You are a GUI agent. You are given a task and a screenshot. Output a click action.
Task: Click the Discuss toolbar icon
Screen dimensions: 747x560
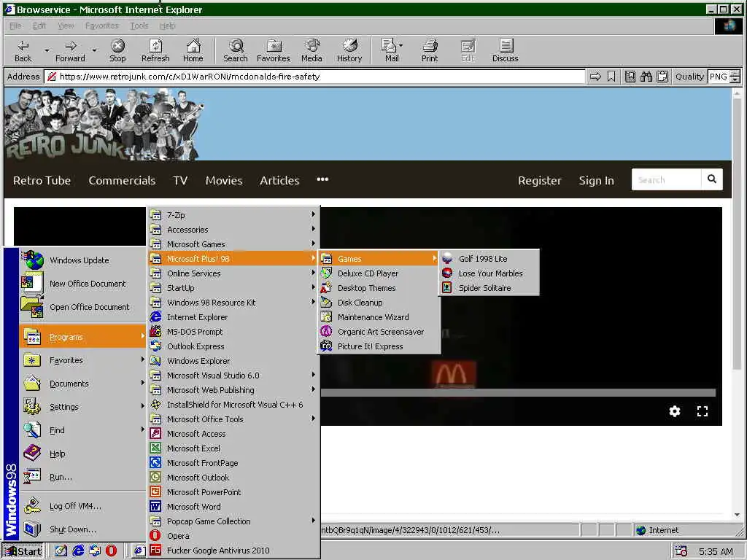tap(505, 50)
